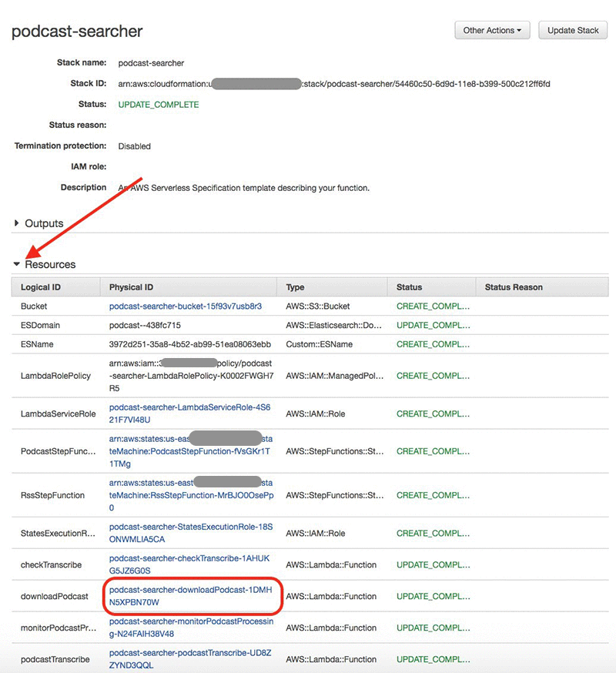
Task: Open PodcastStepFunction state machine ARN link
Action: (x=191, y=451)
